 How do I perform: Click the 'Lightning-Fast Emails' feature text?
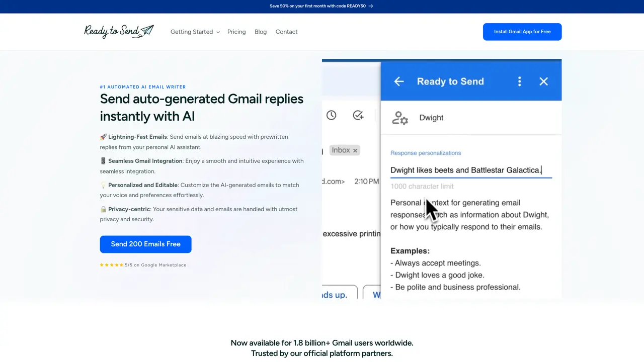[137, 137]
